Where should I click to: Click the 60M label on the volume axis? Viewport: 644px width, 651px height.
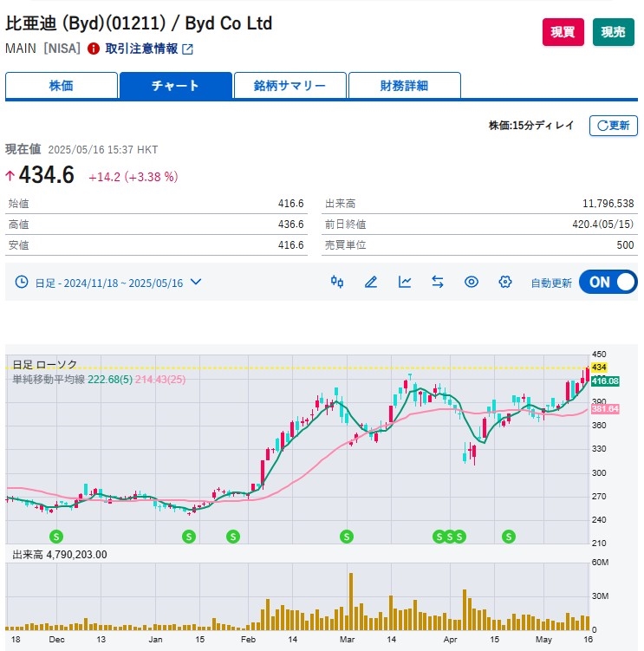(x=600, y=563)
